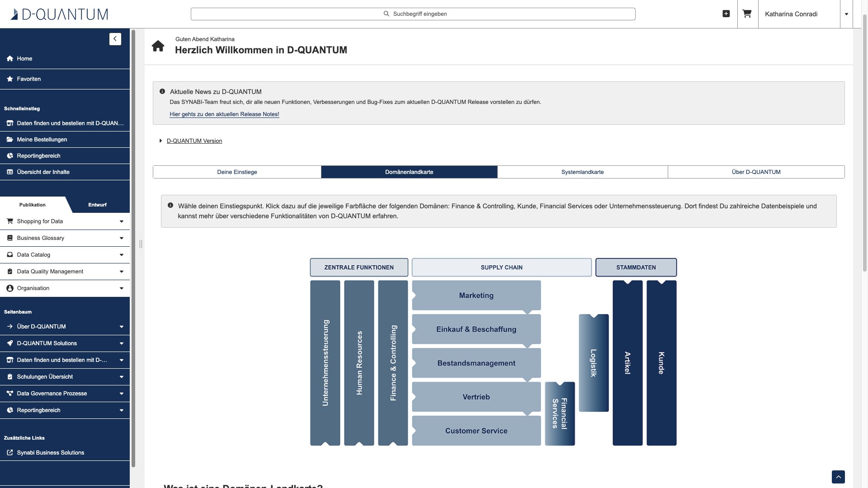The height and width of the screenshot is (488, 868).
Task: Click the sidebar resize splitter handle
Action: [141, 244]
